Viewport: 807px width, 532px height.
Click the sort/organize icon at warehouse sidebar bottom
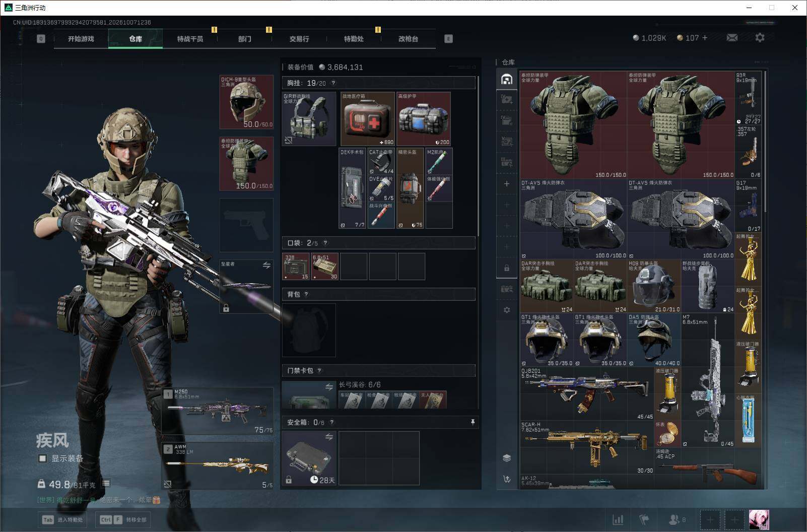coord(507,479)
